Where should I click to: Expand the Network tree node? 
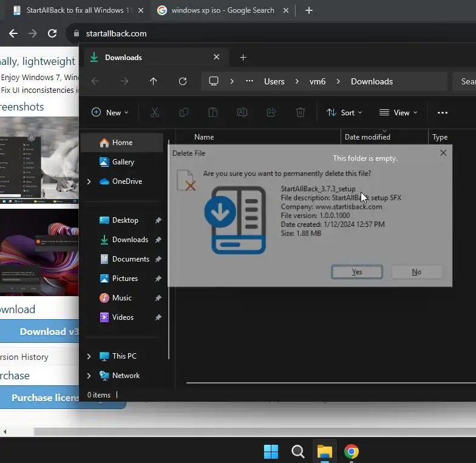pyautogui.click(x=89, y=376)
